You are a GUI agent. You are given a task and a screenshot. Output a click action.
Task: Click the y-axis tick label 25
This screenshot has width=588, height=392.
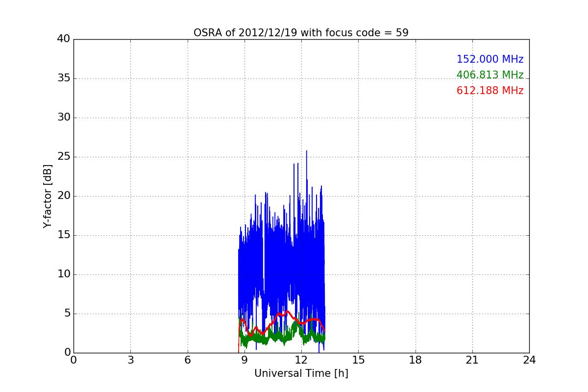click(x=63, y=157)
